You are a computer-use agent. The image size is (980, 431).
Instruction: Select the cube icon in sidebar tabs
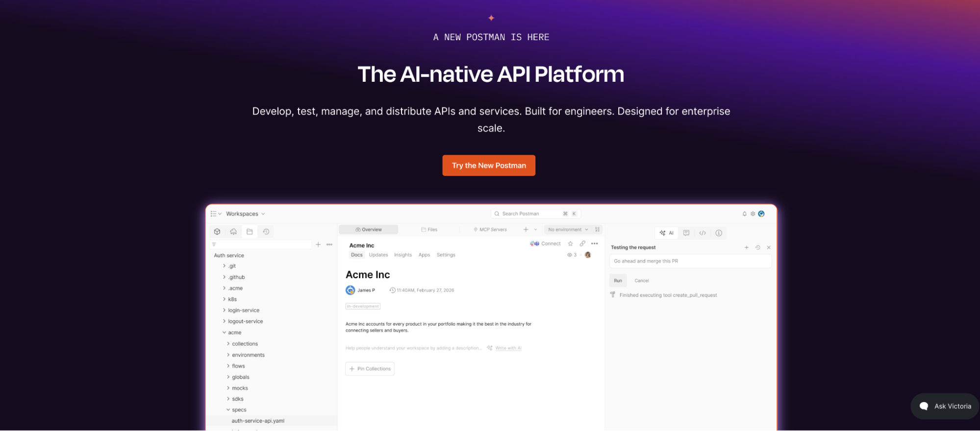click(217, 232)
